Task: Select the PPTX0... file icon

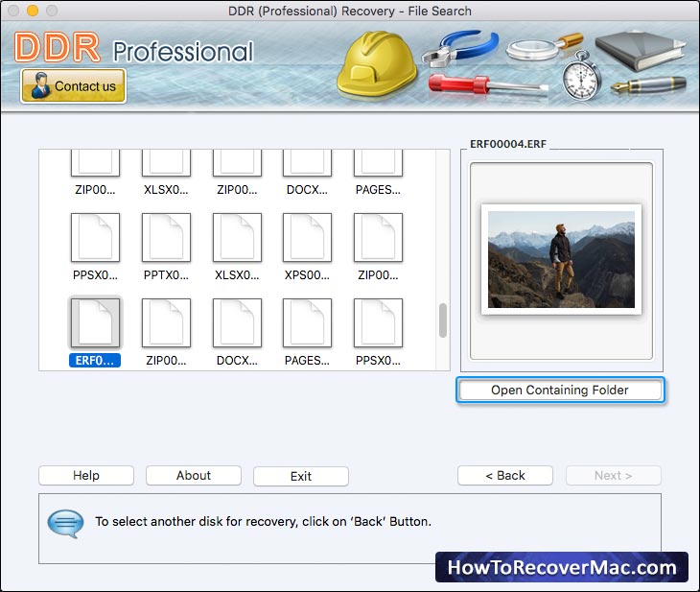Action: coord(166,237)
